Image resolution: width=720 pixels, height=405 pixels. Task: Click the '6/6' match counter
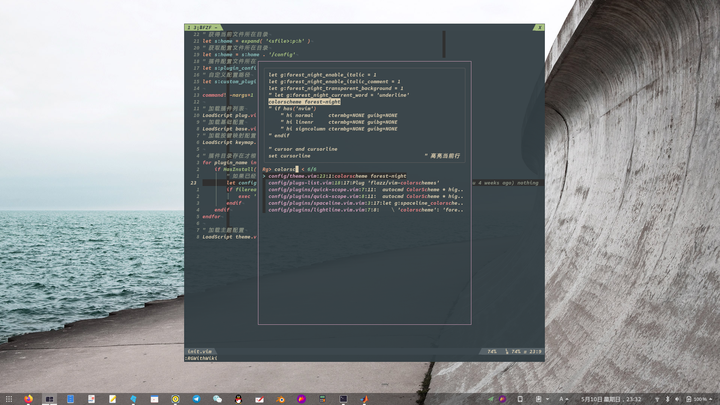pos(312,169)
